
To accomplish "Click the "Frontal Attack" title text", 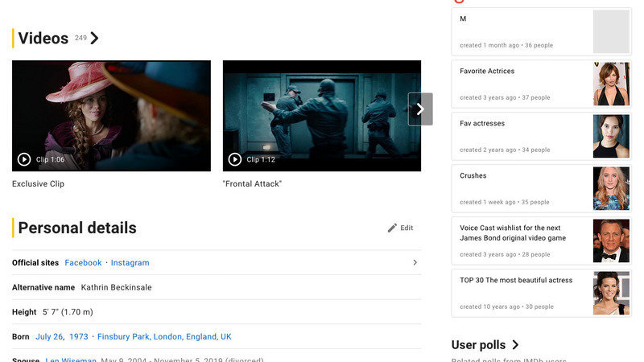I will pyautogui.click(x=252, y=184).
